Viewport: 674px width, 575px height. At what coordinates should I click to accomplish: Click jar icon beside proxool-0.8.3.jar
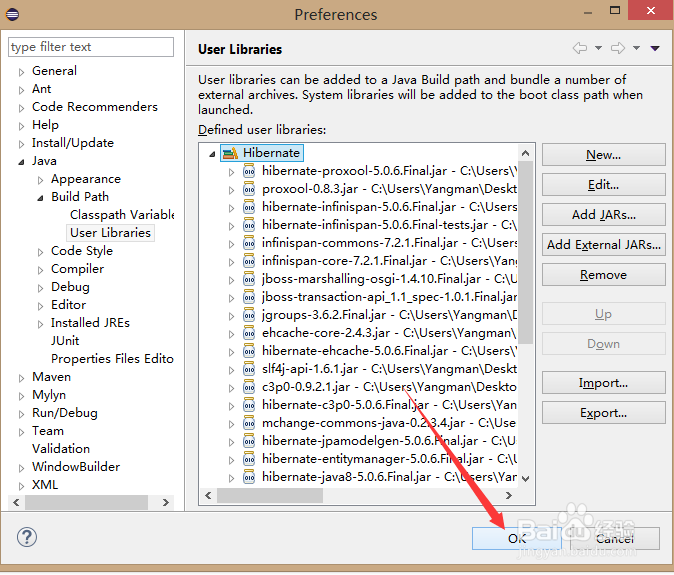pyautogui.click(x=249, y=189)
